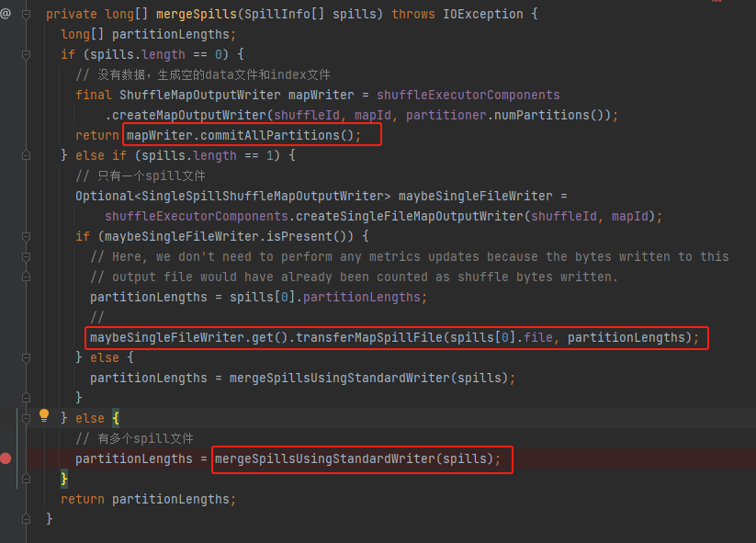This screenshot has width=756, height=543.
Task: Click Optional<SingleSpillShuffleMapOutputWriter> type
Action: coord(233,197)
